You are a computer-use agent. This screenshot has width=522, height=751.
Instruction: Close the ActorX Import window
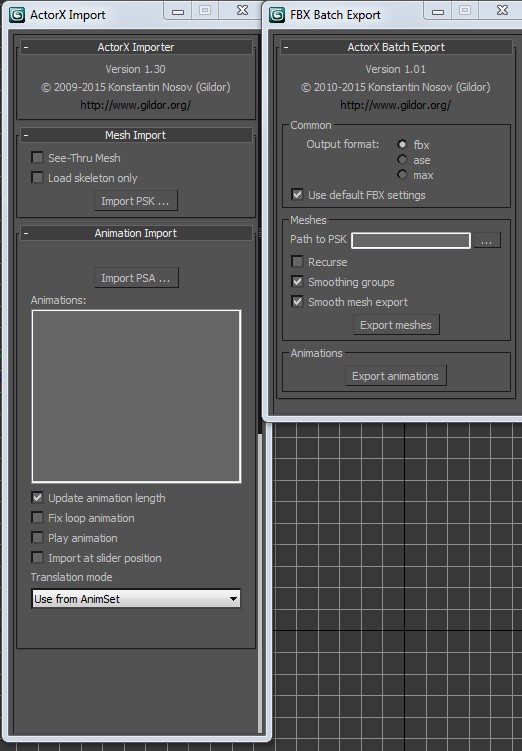[243, 11]
